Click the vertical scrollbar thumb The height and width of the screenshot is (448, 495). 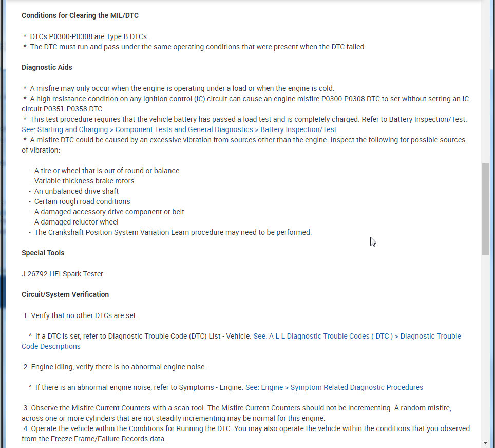click(486, 208)
